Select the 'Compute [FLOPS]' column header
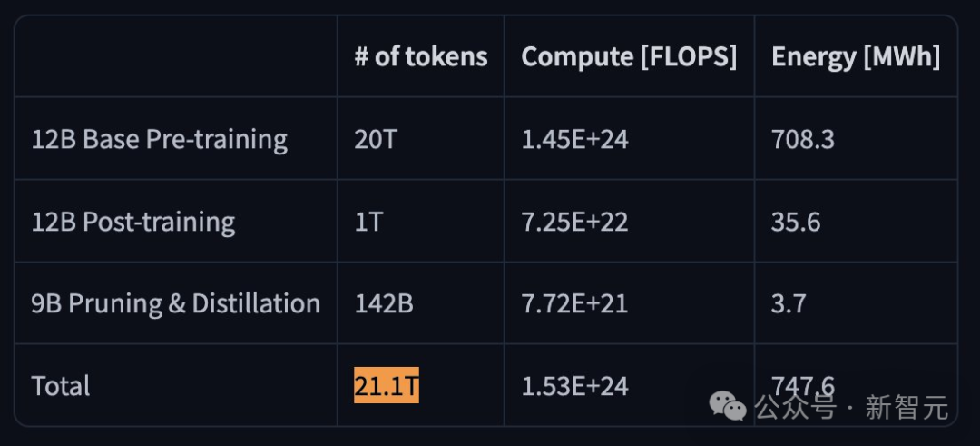980x446 pixels. click(629, 56)
